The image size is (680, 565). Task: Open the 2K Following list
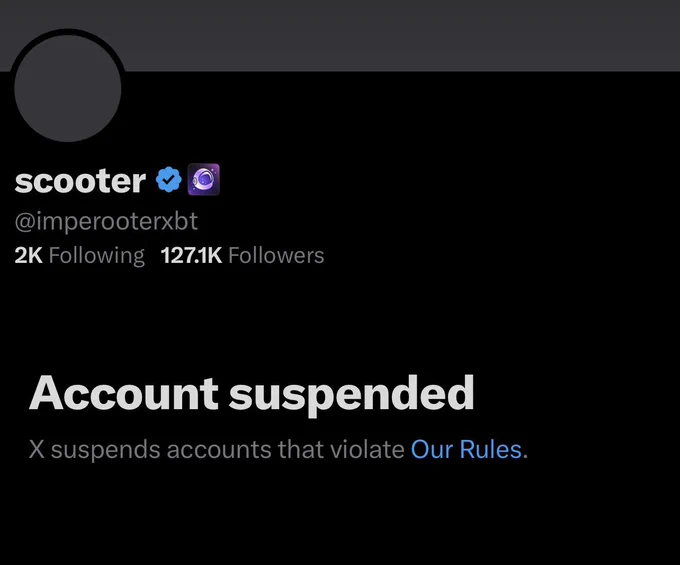point(79,255)
